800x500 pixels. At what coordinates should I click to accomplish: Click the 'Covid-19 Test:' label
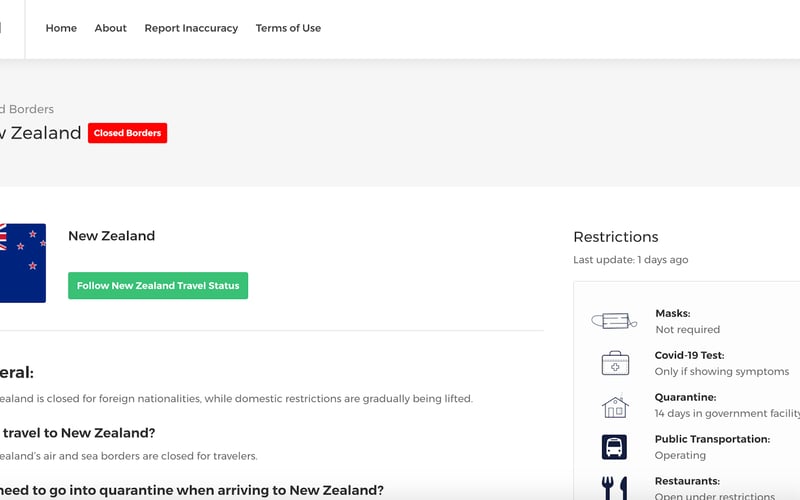coord(690,355)
